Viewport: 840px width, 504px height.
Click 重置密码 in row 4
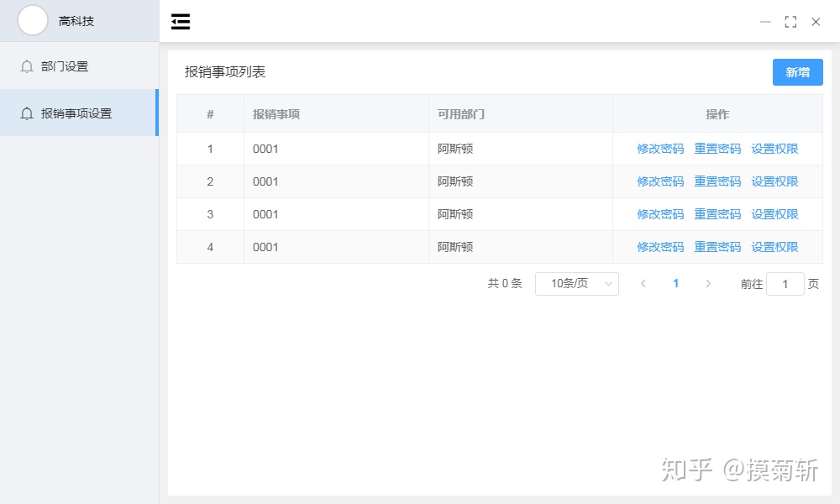tap(717, 246)
